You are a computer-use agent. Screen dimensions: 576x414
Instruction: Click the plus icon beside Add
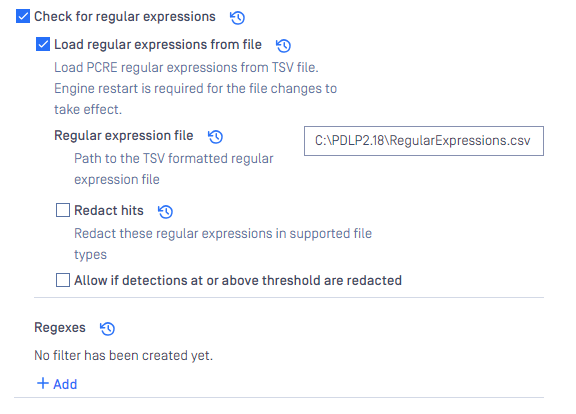(43, 383)
